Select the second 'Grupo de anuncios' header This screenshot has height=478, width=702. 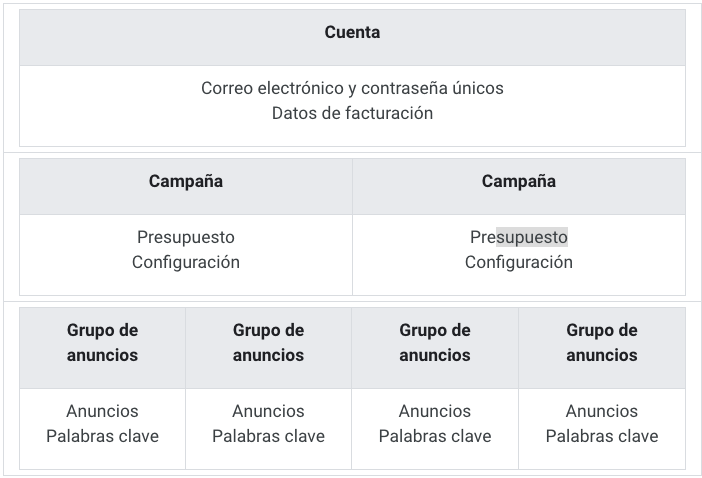click(268, 342)
